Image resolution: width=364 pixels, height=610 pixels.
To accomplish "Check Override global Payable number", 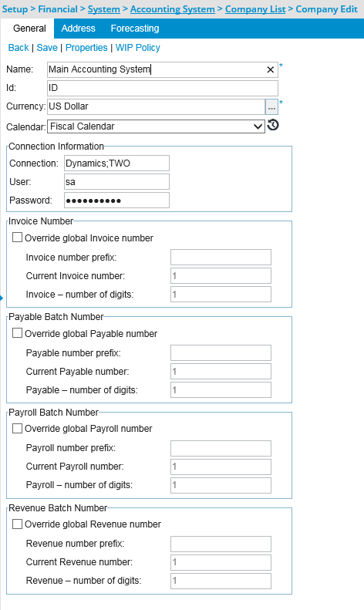I will point(17,333).
